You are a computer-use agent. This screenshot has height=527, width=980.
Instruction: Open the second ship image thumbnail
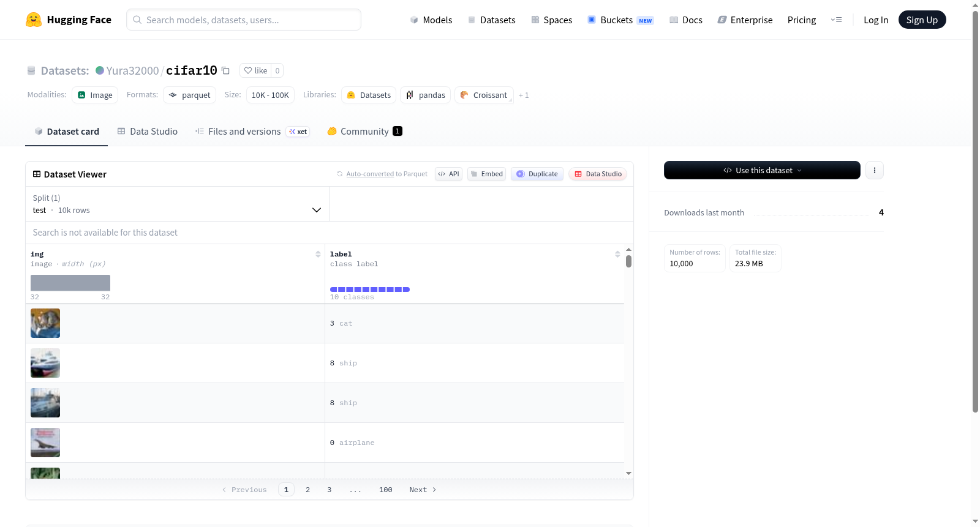[45, 403]
